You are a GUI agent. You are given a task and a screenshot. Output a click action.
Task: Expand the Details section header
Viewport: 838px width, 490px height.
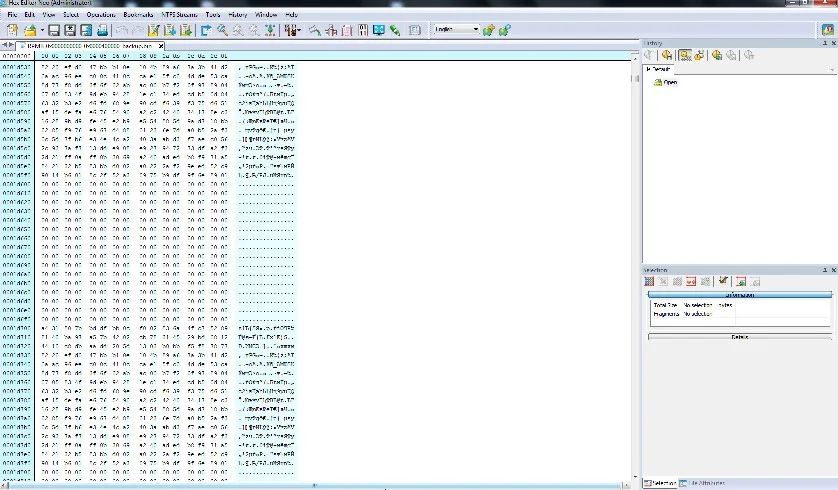[740, 337]
